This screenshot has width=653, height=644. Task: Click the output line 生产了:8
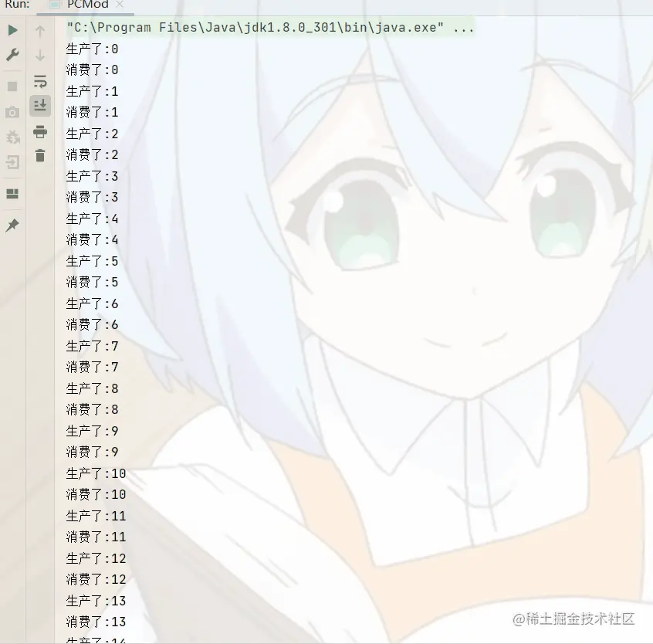[92, 389]
